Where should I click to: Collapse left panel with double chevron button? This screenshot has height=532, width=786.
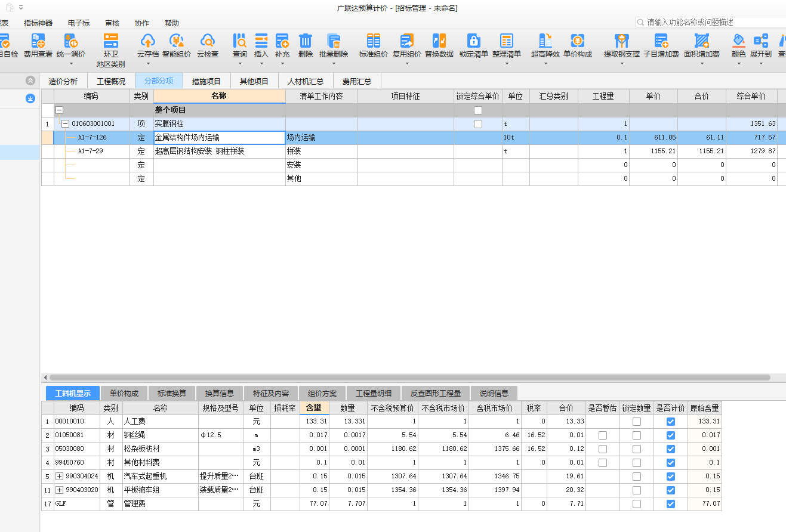[30, 81]
